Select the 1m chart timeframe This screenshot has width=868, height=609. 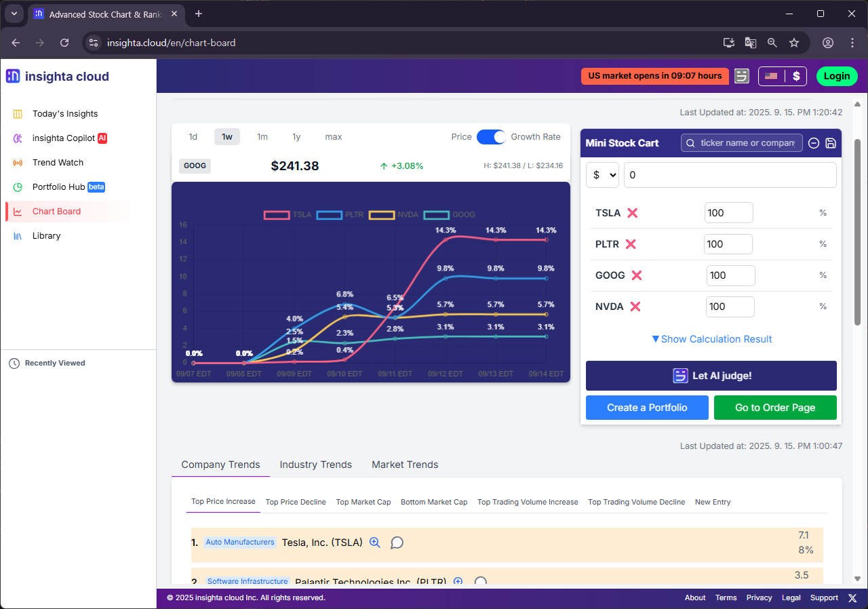262,136
